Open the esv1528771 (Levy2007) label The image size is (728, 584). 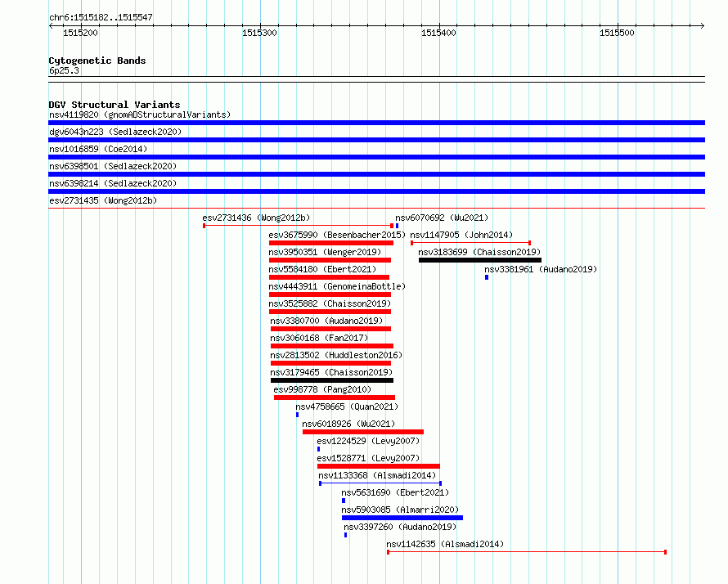tap(368, 458)
